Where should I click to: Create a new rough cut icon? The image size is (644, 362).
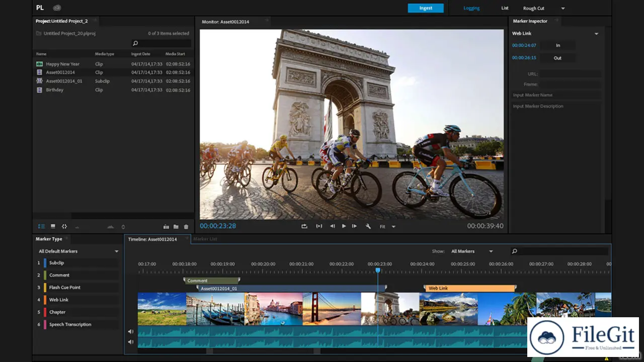pos(166,227)
